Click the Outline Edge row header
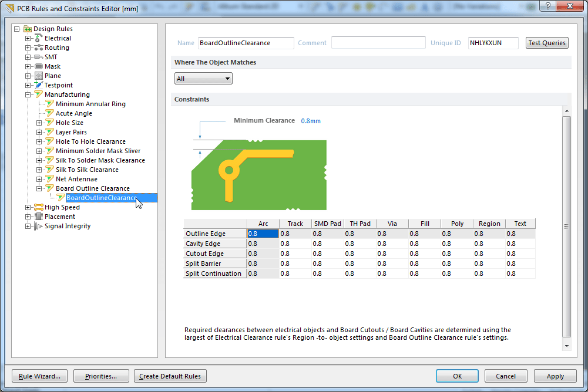This screenshot has height=392, width=588. (x=215, y=234)
